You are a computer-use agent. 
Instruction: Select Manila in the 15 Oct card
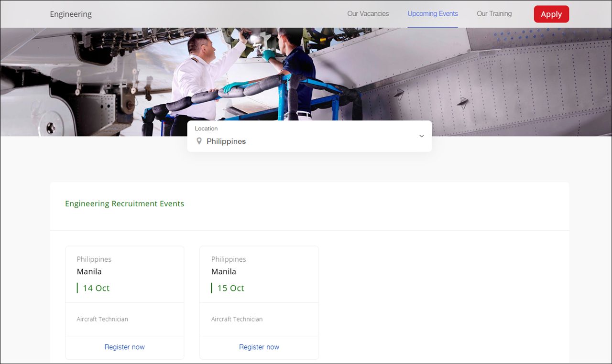(224, 271)
